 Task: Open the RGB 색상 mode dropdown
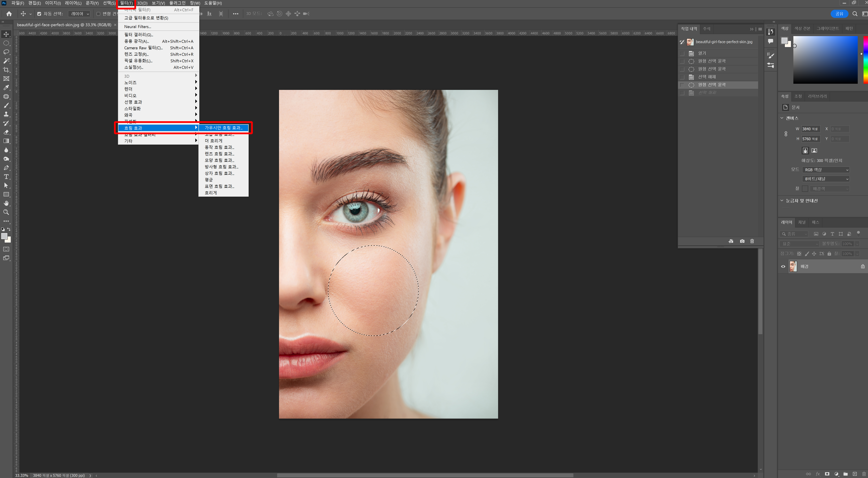click(826, 169)
